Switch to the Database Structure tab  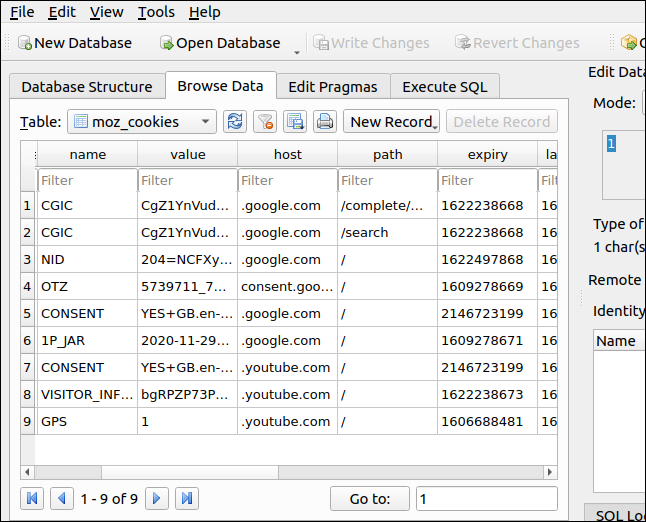87,87
